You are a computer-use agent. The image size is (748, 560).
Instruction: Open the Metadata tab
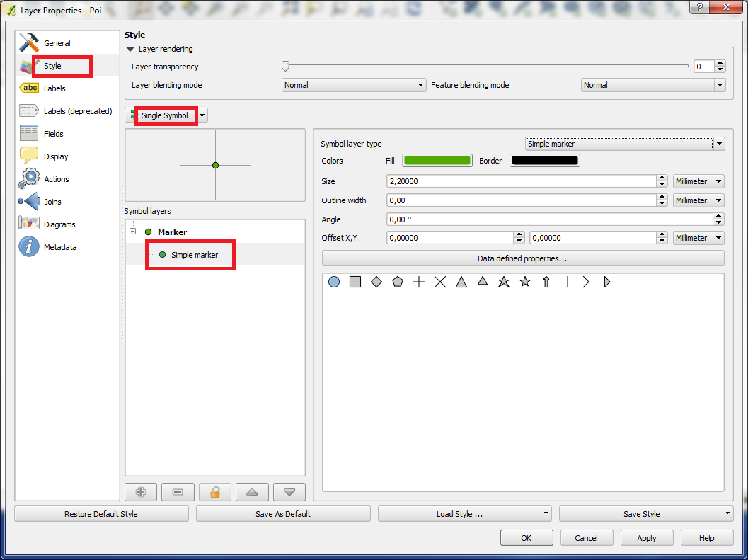[67, 247]
